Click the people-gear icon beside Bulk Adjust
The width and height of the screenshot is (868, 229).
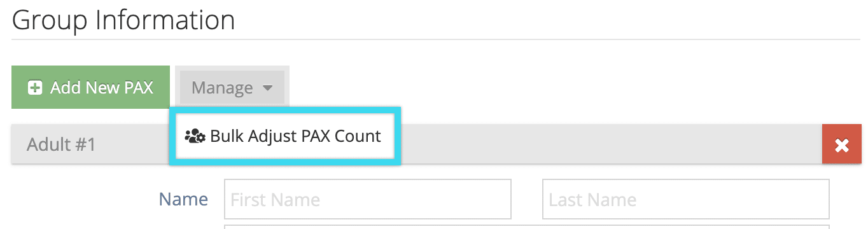pos(195,136)
